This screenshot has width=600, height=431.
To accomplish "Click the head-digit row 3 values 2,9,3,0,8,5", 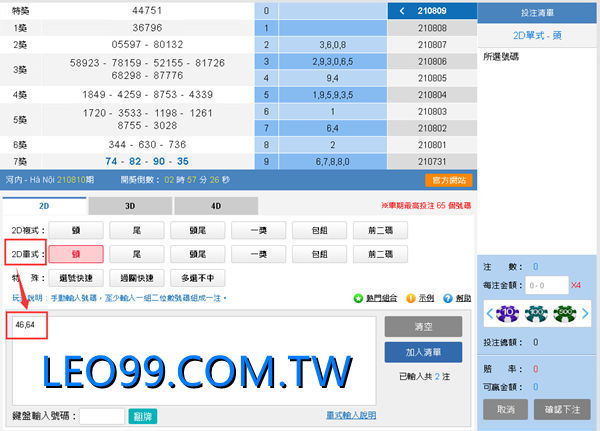I will [x=333, y=61].
